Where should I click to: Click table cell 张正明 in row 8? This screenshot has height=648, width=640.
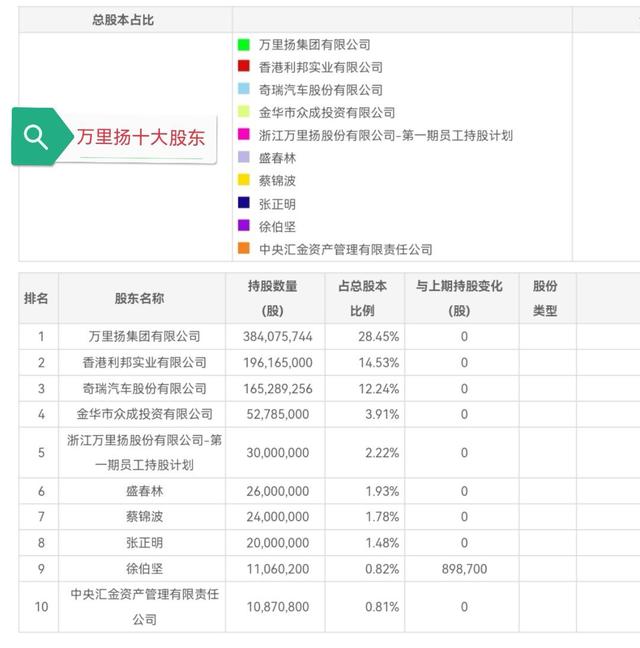pyautogui.click(x=144, y=543)
